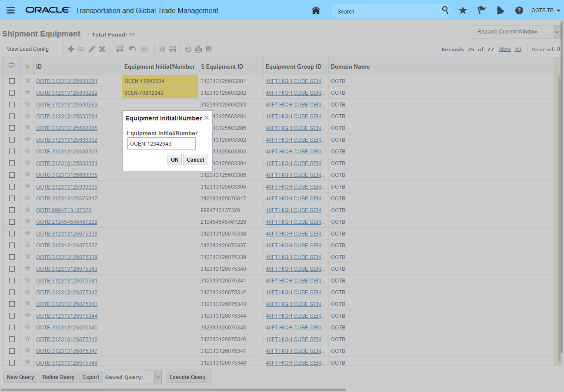Click the disk icon right of the tools icon
Screen dimensions: 564x392
[x=173, y=49]
